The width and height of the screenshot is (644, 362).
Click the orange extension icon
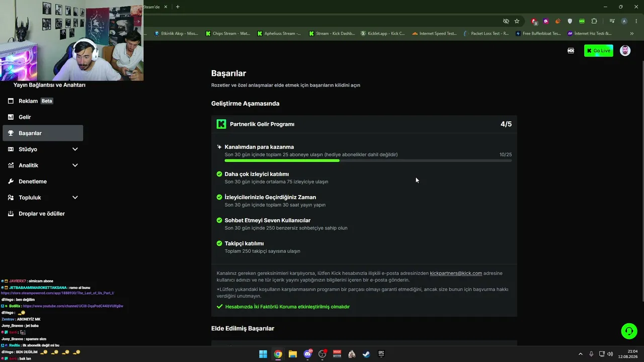[x=558, y=21]
